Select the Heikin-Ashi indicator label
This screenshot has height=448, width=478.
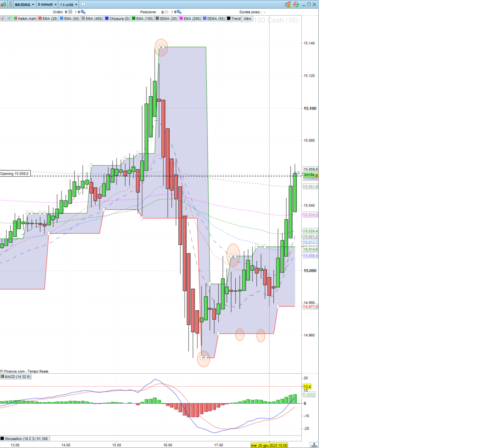coord(25,19)
